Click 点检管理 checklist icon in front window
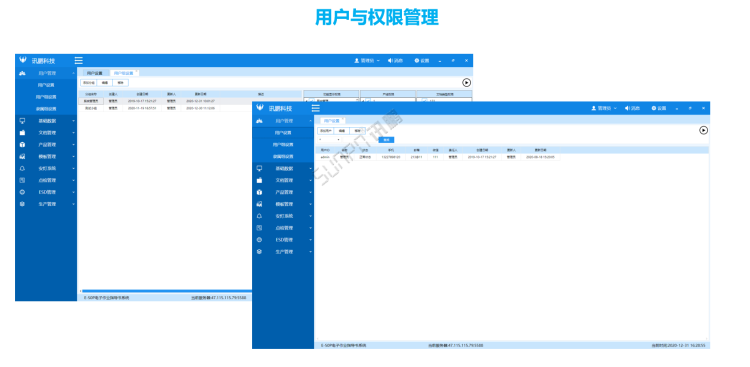This screenshot has width=750, height=367. 260,228
